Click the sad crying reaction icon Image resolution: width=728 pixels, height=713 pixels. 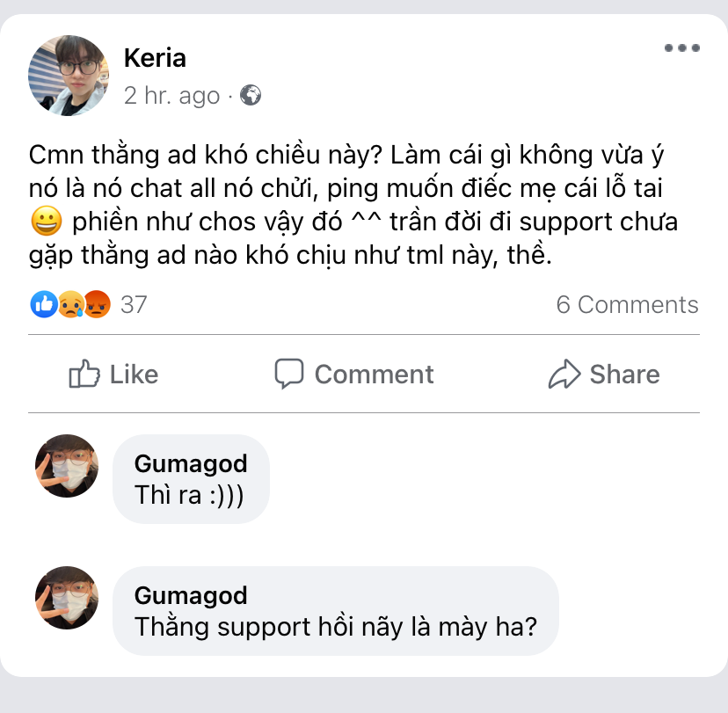(x=70, y=305)
